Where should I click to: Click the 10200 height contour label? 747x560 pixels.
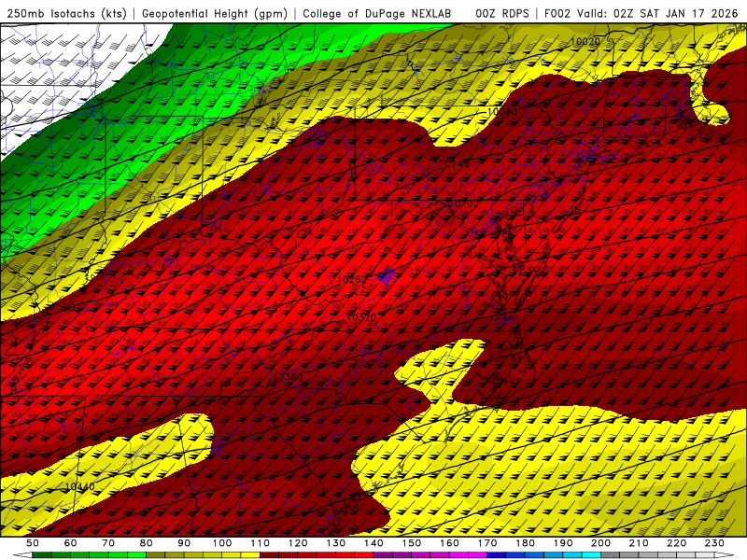coord(464,203)
